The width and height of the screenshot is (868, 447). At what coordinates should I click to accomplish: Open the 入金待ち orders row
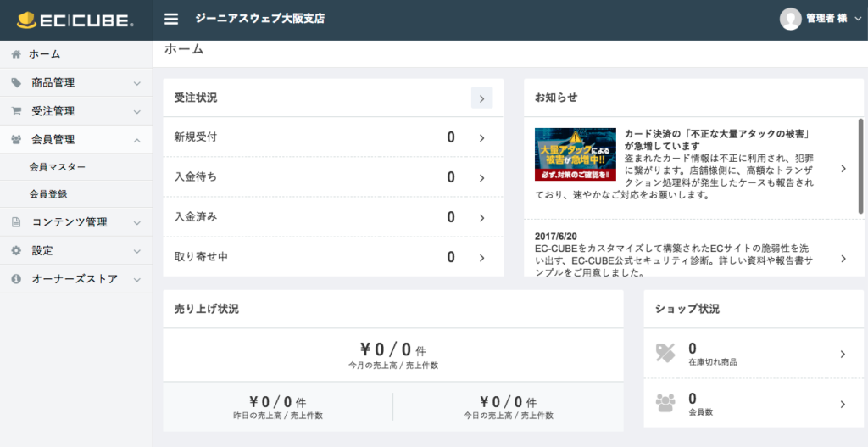333,177
